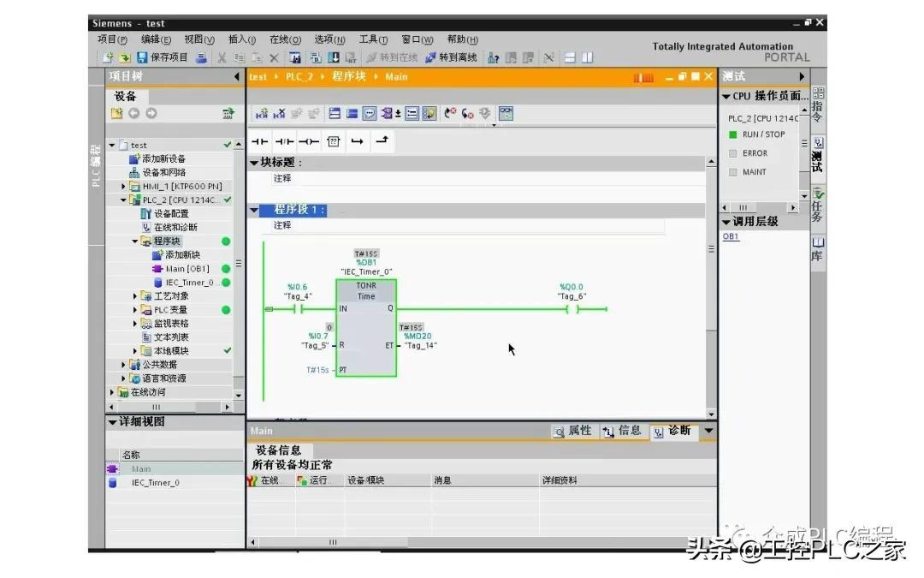This screenshot has height=578, width=924.
Task: Click the open all networks icon
Action: click(x=335, y=113)
